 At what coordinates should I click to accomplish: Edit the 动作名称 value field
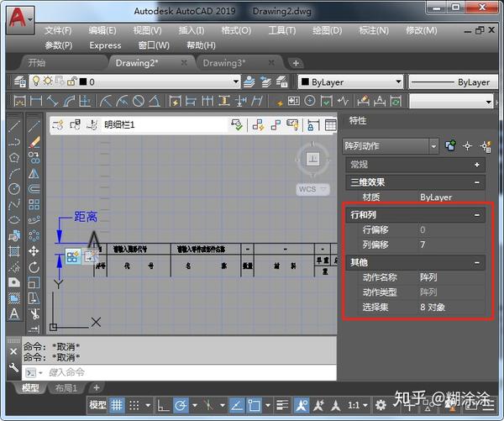pos(452,277)
